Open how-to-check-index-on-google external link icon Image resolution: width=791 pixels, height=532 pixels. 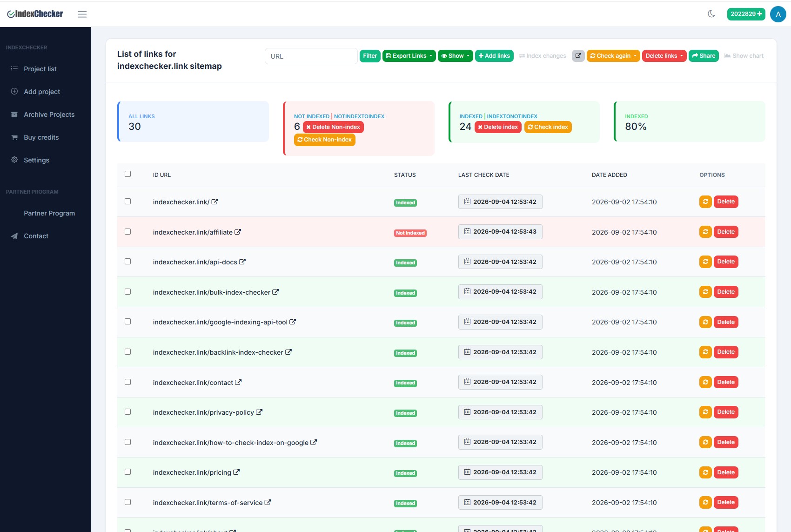pyautogui.click(x=314, y=442)
